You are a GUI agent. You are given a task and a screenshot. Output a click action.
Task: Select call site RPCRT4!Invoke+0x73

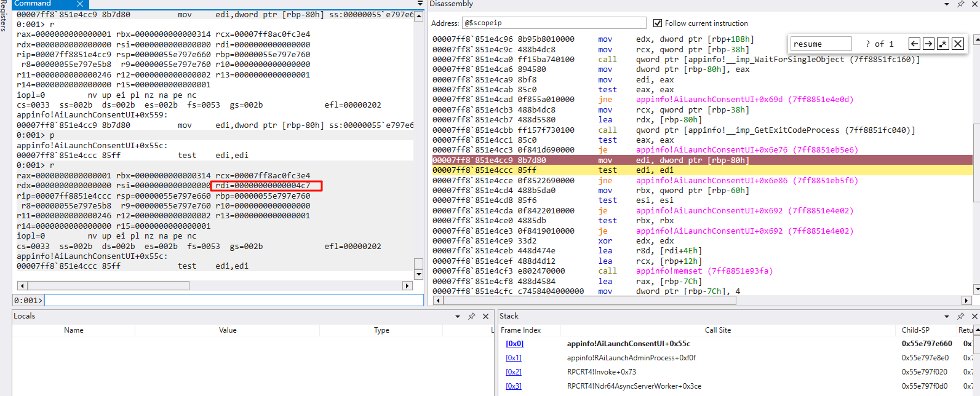pos(602,372)
